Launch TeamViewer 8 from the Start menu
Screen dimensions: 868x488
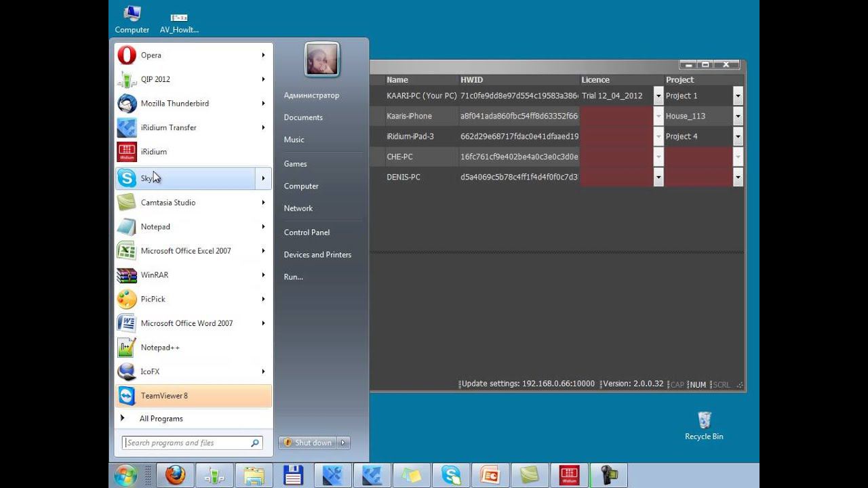click(193, 396)
